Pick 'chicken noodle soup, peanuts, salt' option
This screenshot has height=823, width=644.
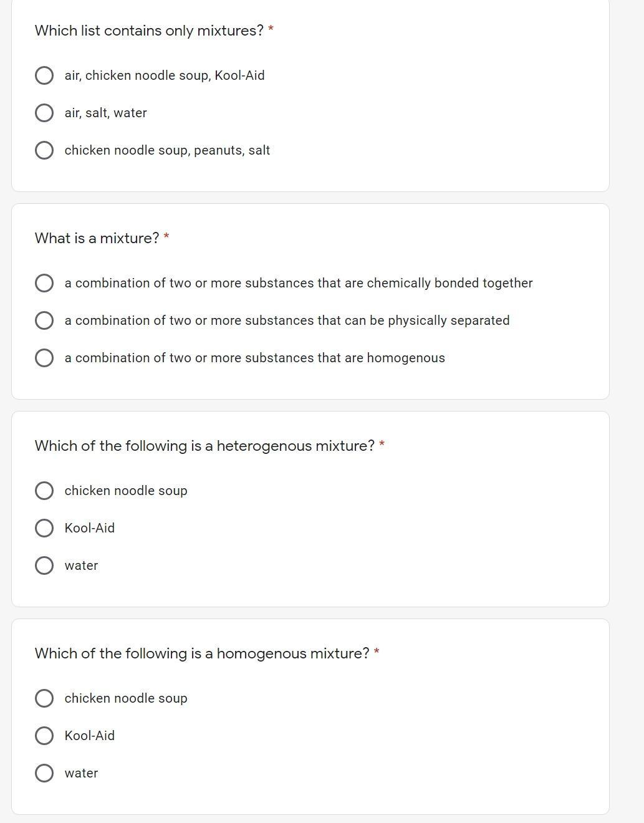coord(44,150)
